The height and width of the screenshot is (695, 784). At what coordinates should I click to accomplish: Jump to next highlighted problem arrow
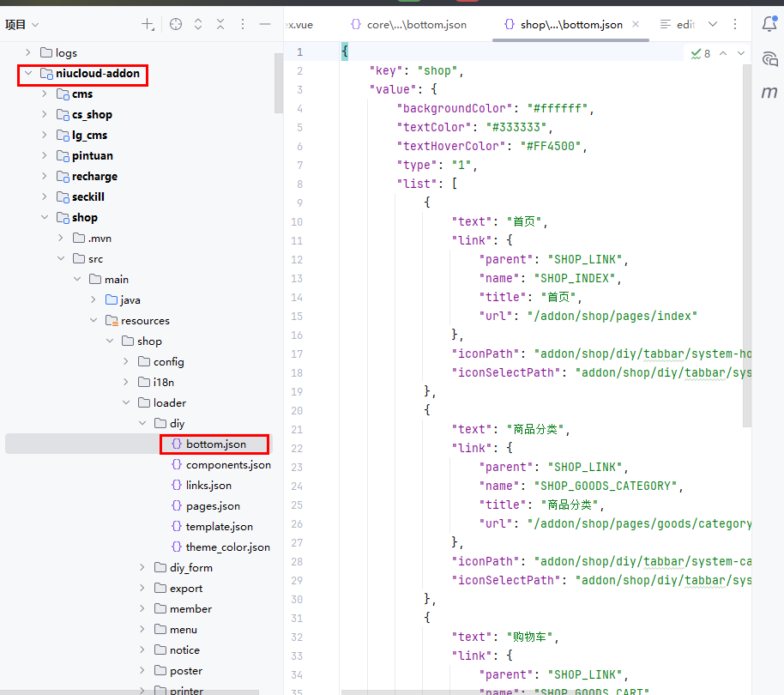[742, 54]
